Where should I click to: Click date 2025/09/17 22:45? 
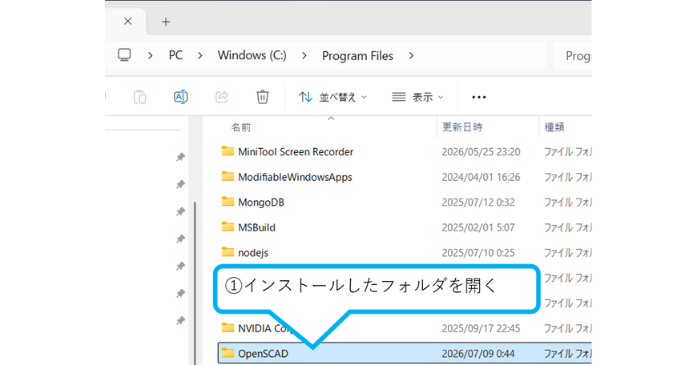[481, 328]
